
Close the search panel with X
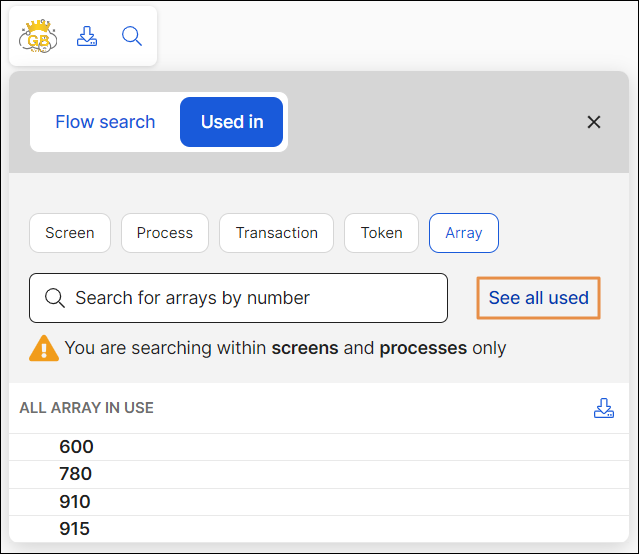[594, 122]
